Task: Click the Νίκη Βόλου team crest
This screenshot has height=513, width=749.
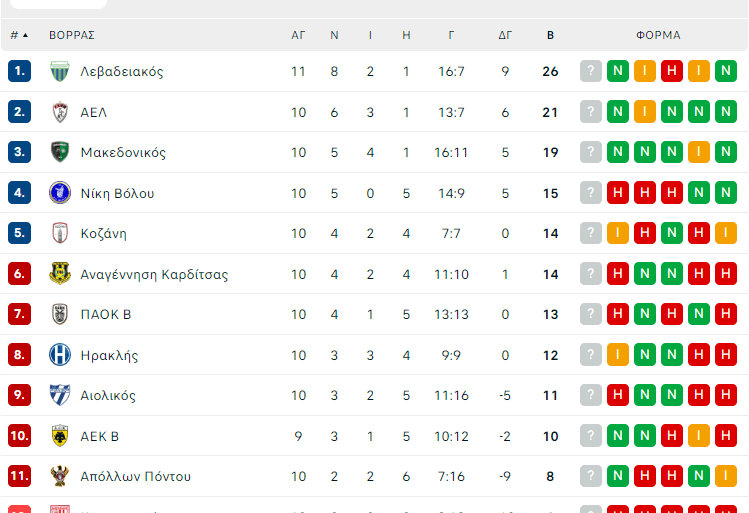Action: [x=60, y=193]
